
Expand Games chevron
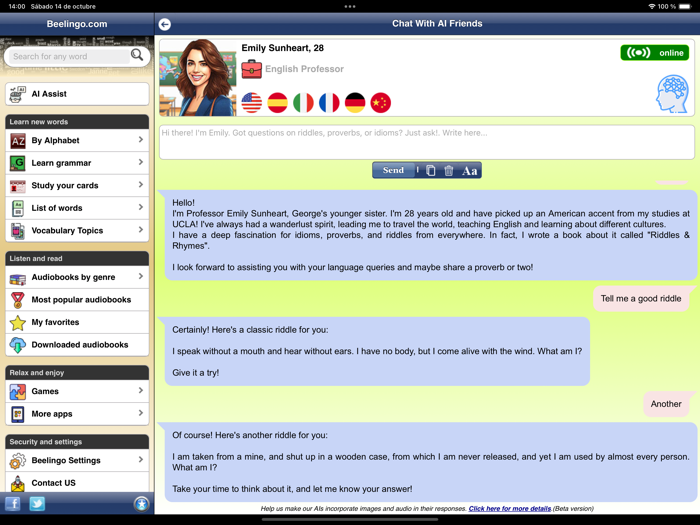[141, 391]
